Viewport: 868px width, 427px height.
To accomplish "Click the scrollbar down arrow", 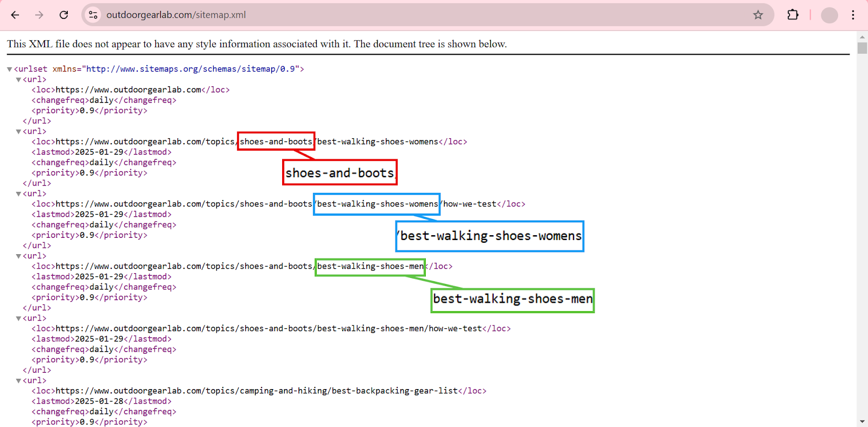I will pyautogui.click(x=862, y=422).
